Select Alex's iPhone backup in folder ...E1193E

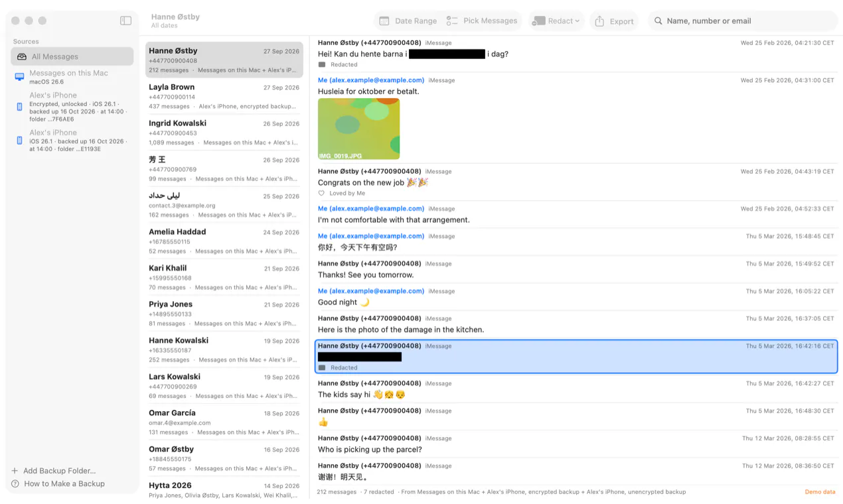pos(72,141)
